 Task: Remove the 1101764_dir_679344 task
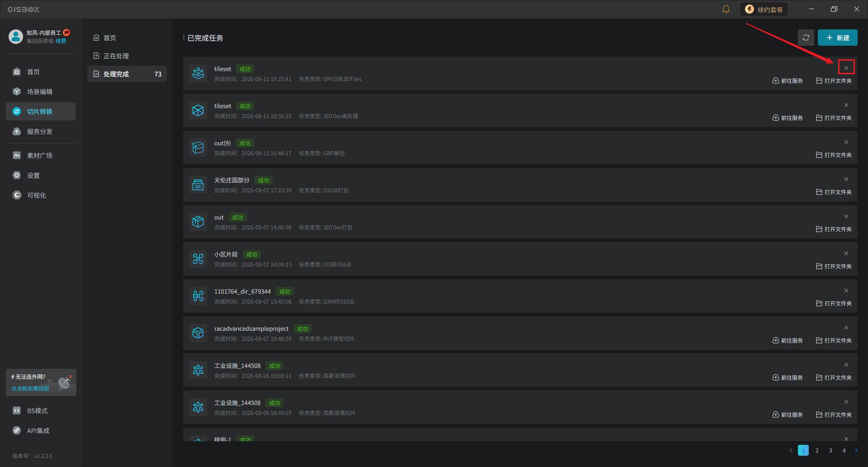click(846, 291)
